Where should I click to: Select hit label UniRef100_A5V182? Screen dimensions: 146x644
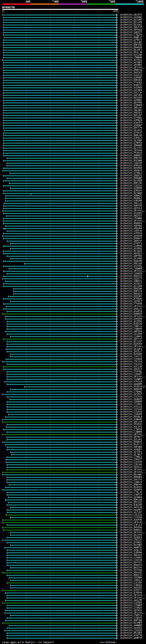click(131, 572)
